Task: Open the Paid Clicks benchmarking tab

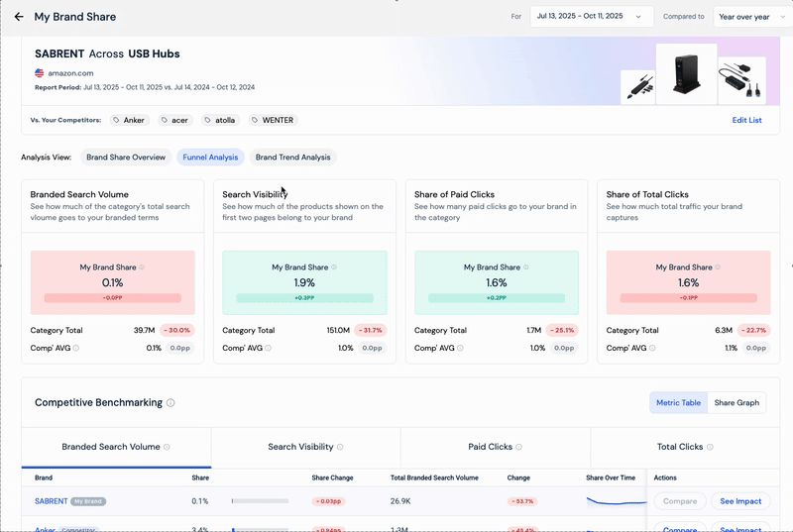Action: click(496, 447)
